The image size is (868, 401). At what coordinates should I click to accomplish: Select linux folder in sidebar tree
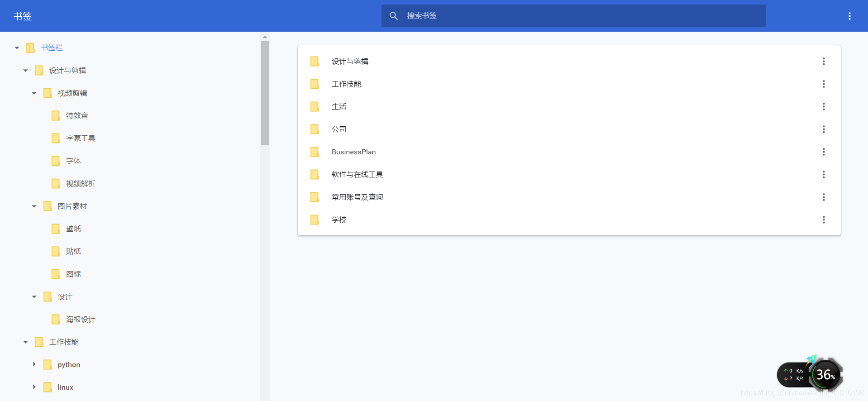tap(65, 387)
